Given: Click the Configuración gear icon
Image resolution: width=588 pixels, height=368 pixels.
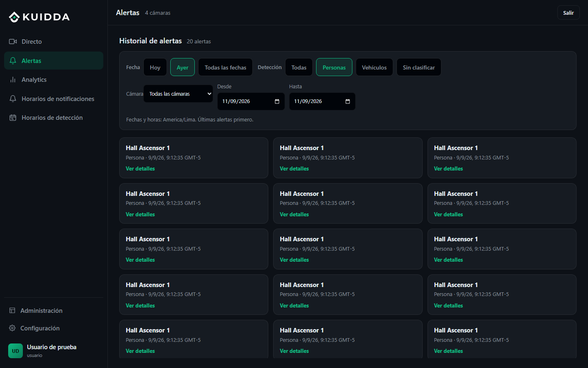Looking at the screenshot, I should point(12,328).
